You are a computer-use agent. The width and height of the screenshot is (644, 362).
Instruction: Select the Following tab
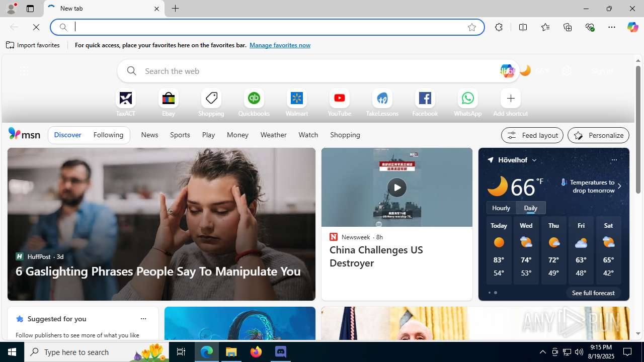click(x=108, y=135)
